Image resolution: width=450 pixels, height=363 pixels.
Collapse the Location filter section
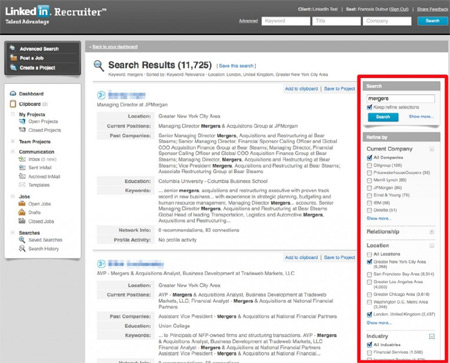pyautogui.click(x=432, y=246)
